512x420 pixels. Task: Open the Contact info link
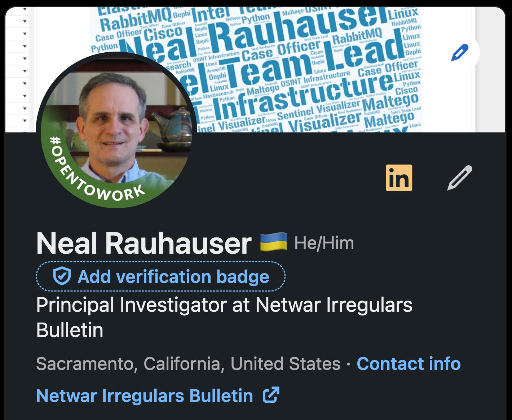pyautogui.click(x=409, y=363)
